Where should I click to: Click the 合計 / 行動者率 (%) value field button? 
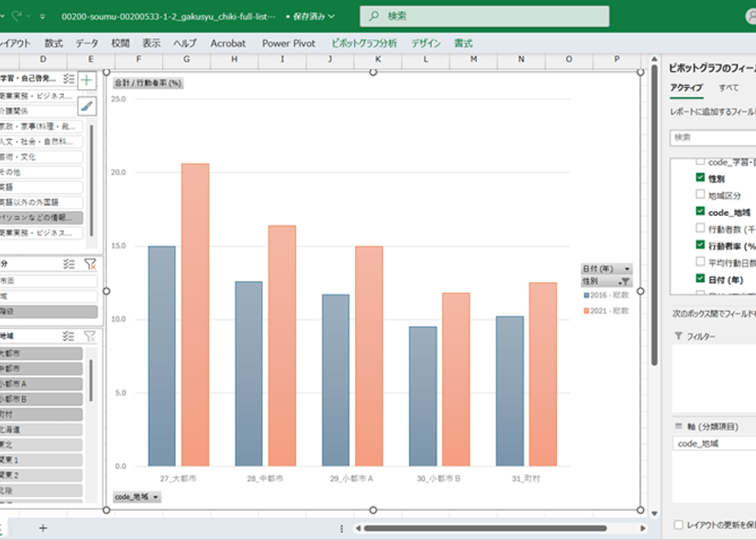pyautogui.click(x=148, y=83)
